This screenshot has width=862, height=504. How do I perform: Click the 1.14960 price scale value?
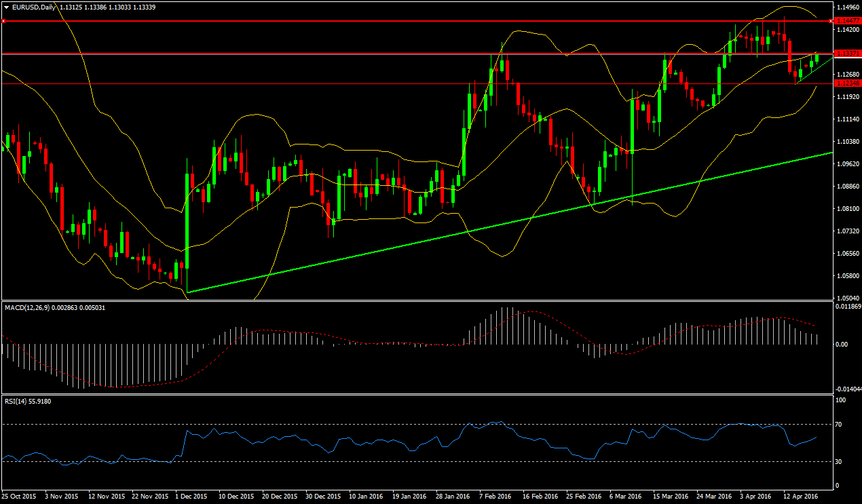point(847,8)
